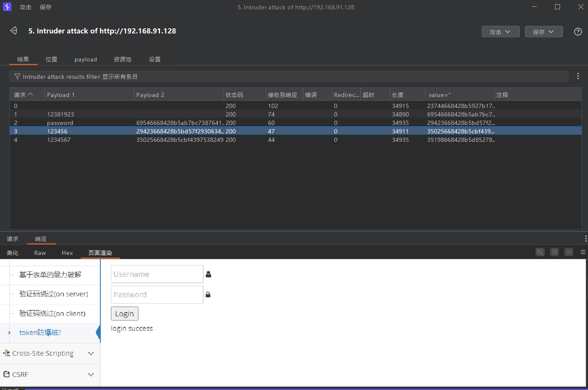Click the Burp lightning logo icon

click(x=7, y=7)
